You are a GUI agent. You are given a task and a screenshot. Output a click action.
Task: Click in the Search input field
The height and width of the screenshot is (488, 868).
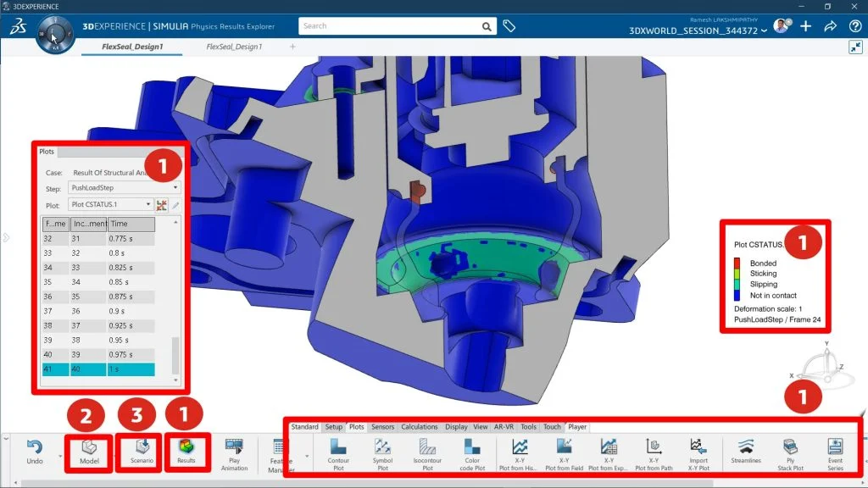[x=390, y=26]
